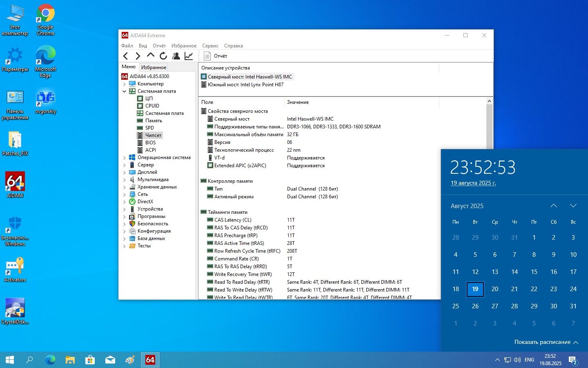588x368 pixels.
Task: Click the ENG language indicator
Action: (x=529, y=360)
